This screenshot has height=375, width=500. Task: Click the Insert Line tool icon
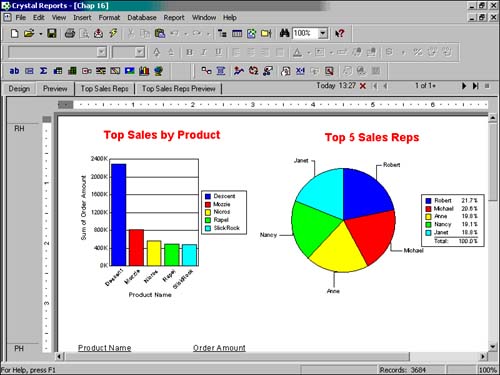(101, 71)
